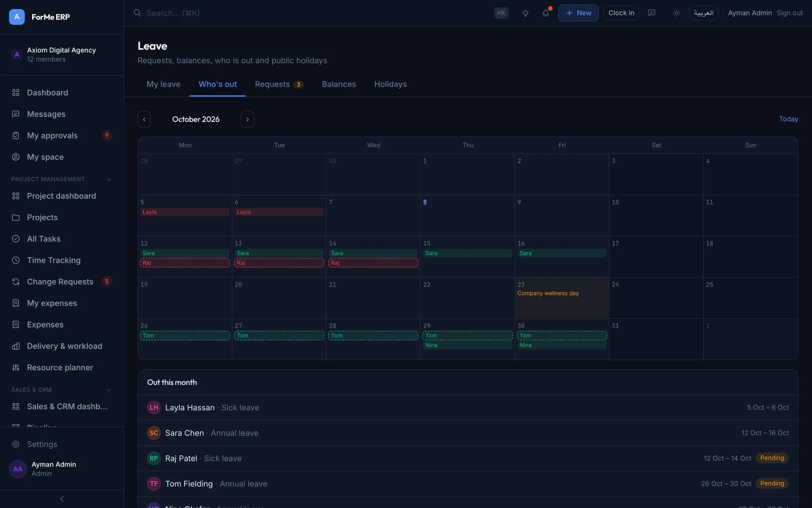Viewport: 812px width, 508px height.
Task: Switch to Requests tab
Action: (279, 84)
